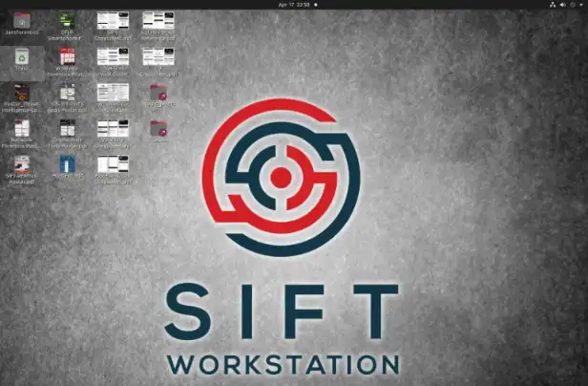Open the Trash icon on the desktop
The width and height of the screenshot is (588, 386).
click(x=22, y=57)
